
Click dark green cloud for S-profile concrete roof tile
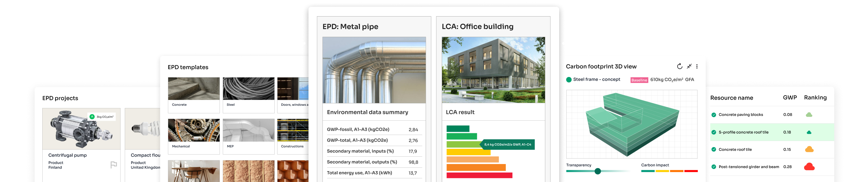point(809,132)
